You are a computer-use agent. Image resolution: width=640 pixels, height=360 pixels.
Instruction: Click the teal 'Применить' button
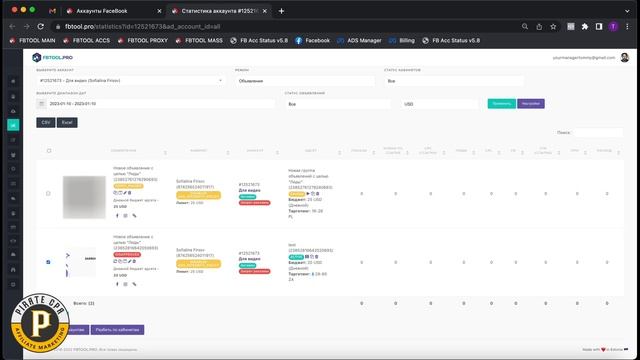click(502, 104)
